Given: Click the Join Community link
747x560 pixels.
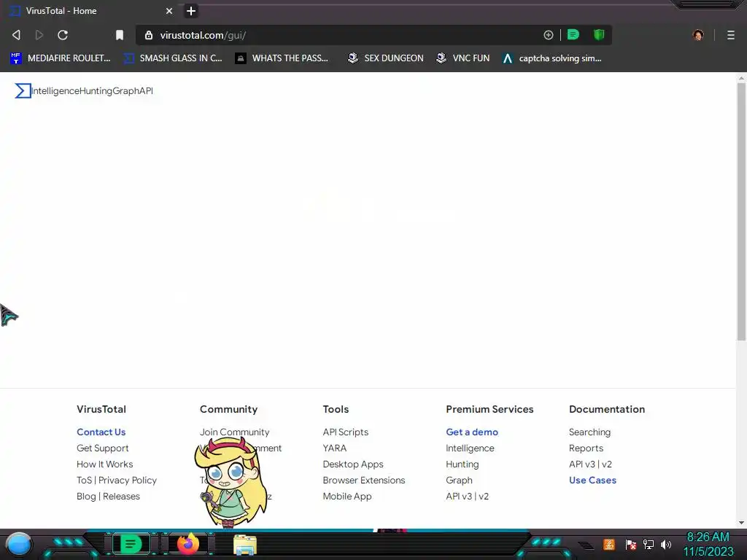Looking at the screenshot, I should (234, 432).
